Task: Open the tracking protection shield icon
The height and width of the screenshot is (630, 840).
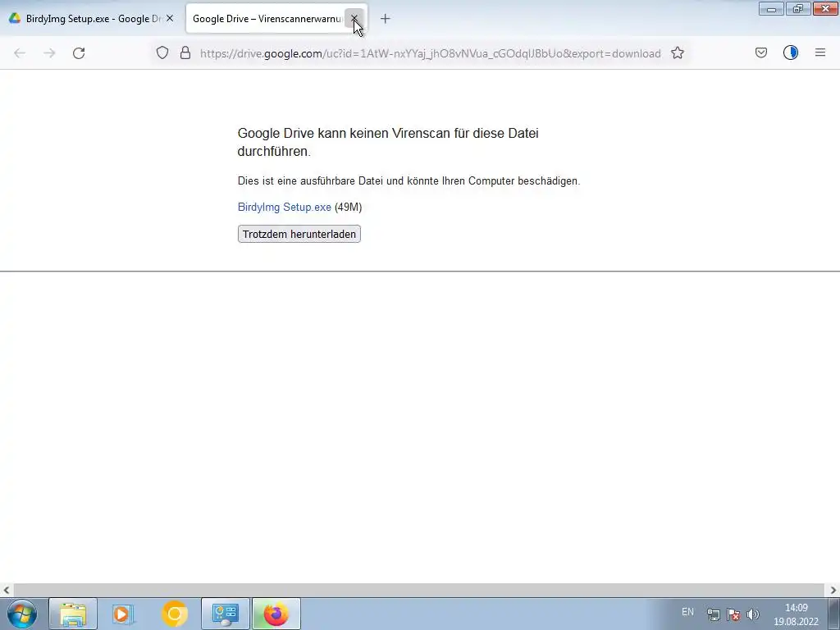Action: (x=162, y=53)
